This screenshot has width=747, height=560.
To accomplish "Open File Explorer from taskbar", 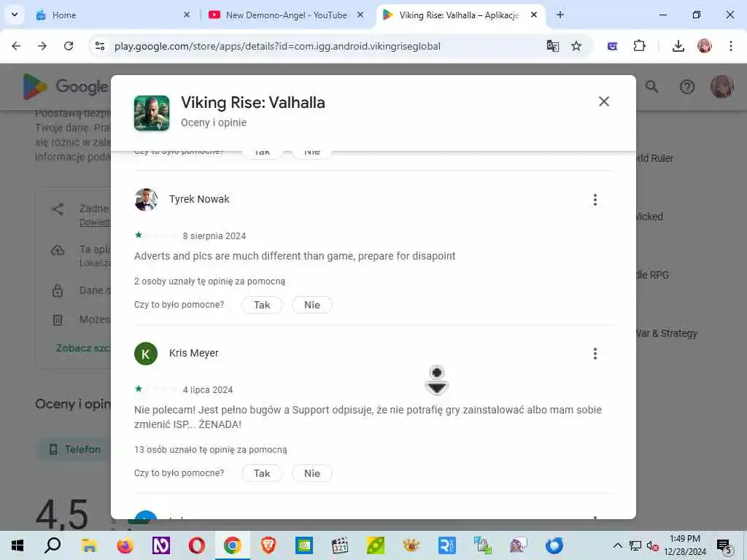I will [89, 545].
